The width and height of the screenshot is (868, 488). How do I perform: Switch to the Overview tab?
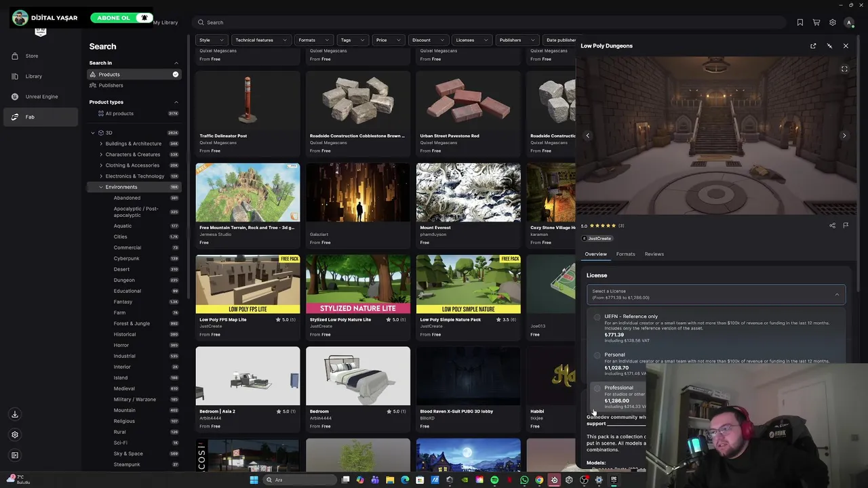click(596, 254)
